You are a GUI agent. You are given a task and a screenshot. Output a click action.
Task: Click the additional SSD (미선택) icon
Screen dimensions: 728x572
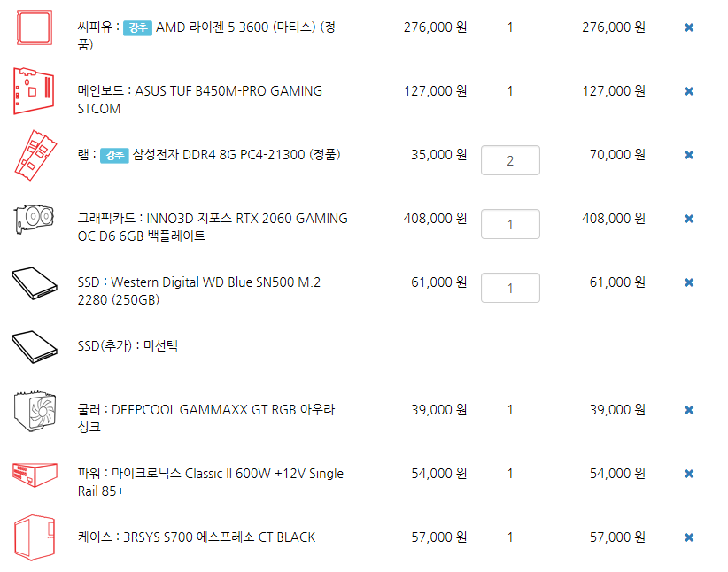(x=35, y=346)
